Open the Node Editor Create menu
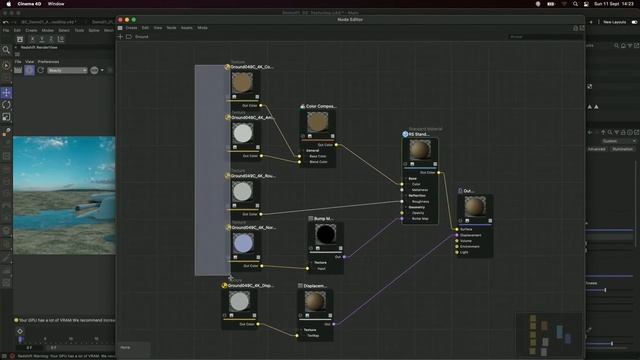Screen dimensions: 640x360 coord(131,28)
